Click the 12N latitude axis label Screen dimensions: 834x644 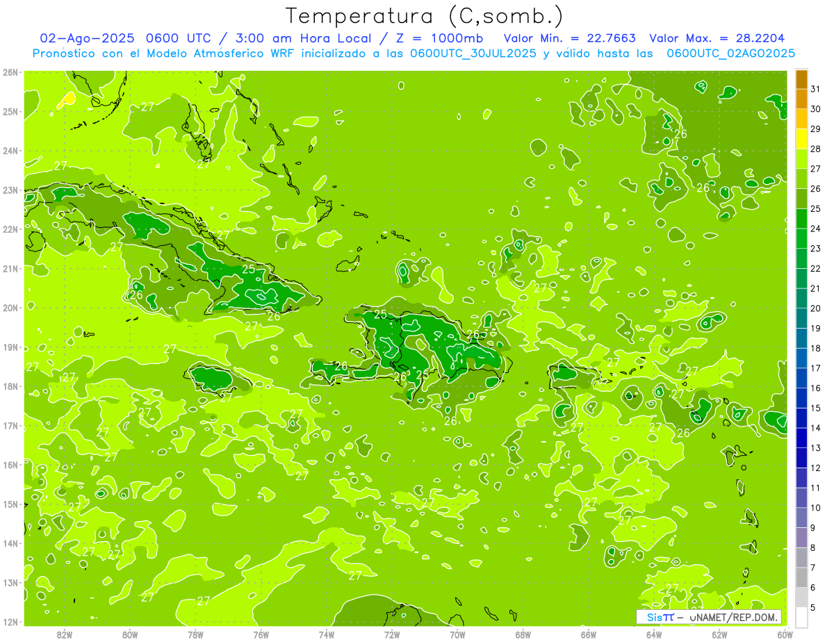coord(10,622)
